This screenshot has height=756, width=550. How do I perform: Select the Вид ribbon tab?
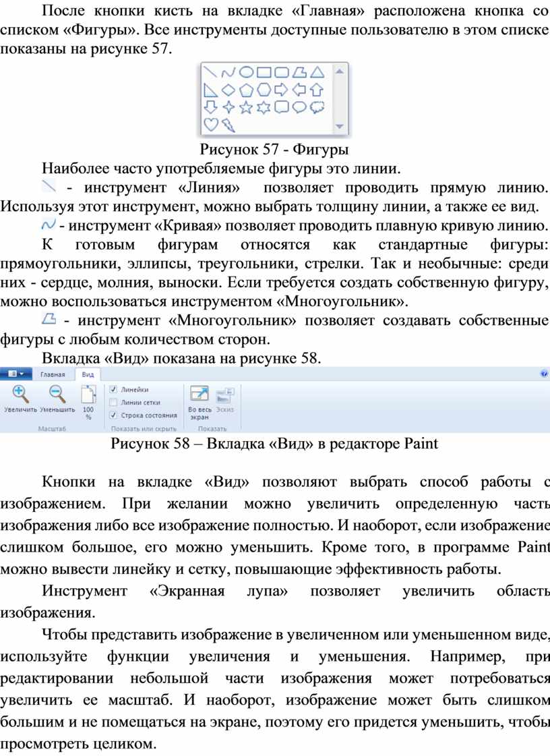[88, 374]
